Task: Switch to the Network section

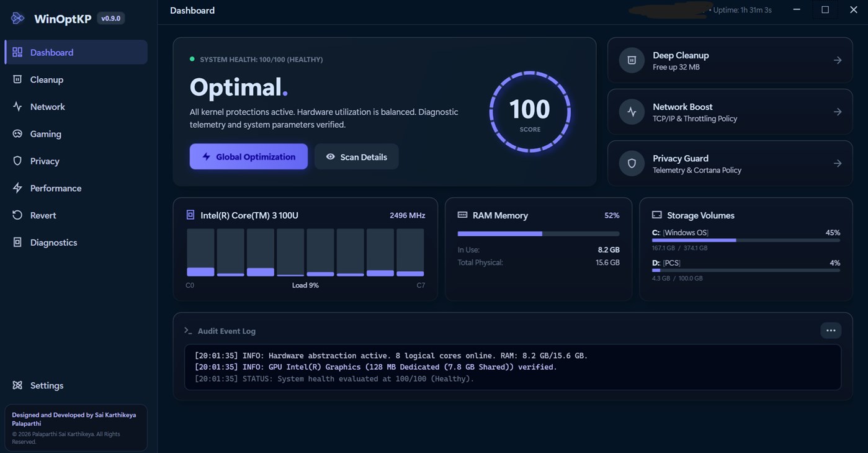Action: [76, 107]
